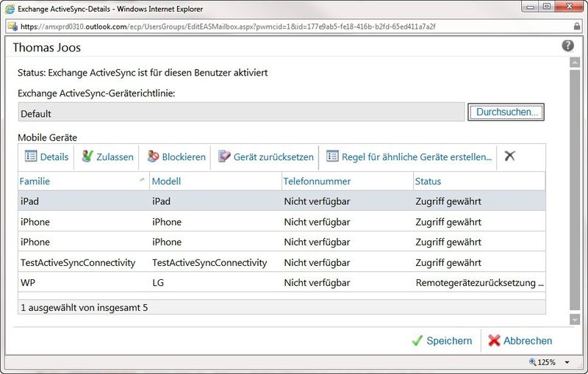Click the page icon beside the URL
Image resolution: width=588 pixels, height=374 pixels.
pyautogui.click(x=12, y=26)
